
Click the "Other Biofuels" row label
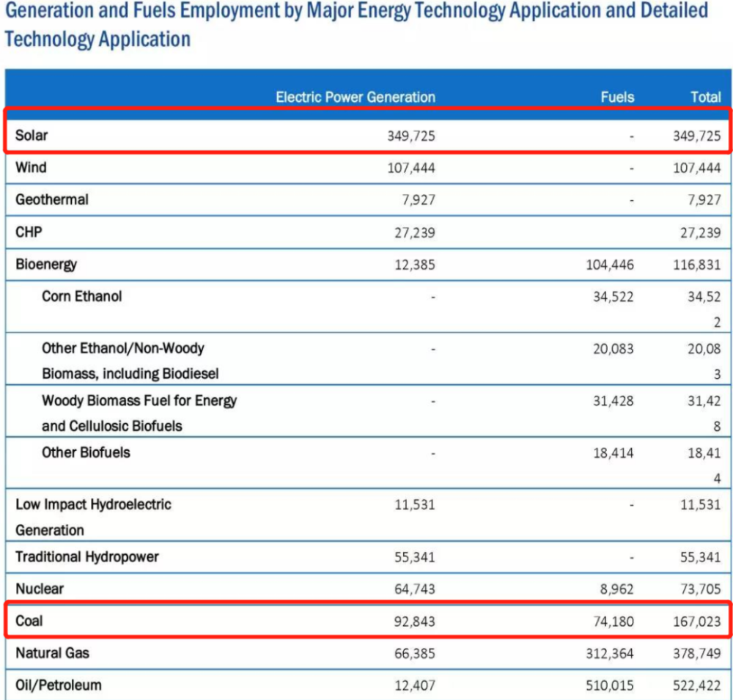[86, 452]
